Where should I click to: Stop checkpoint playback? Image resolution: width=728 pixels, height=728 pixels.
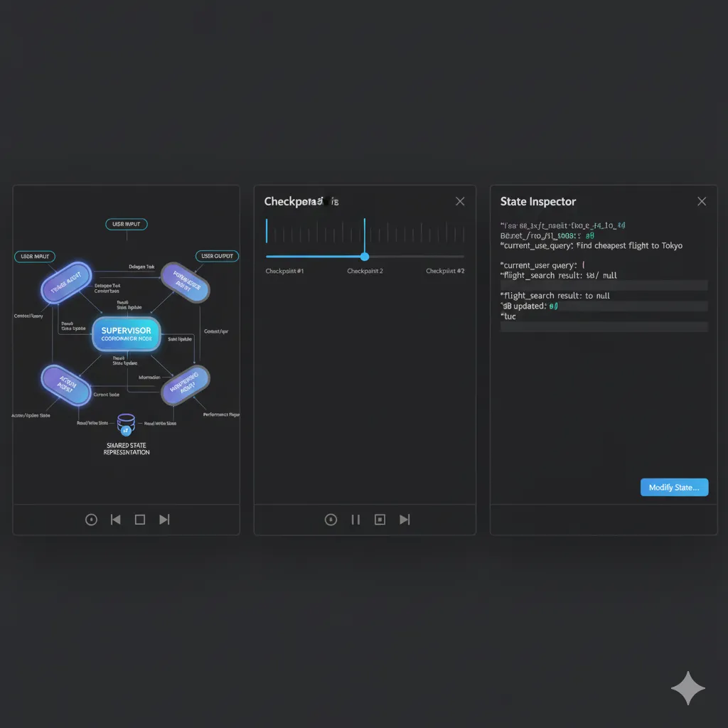(x=380, y=520)
